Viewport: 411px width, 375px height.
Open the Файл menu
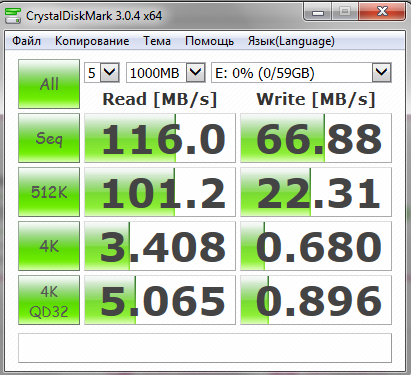click(x=26, y=41)
